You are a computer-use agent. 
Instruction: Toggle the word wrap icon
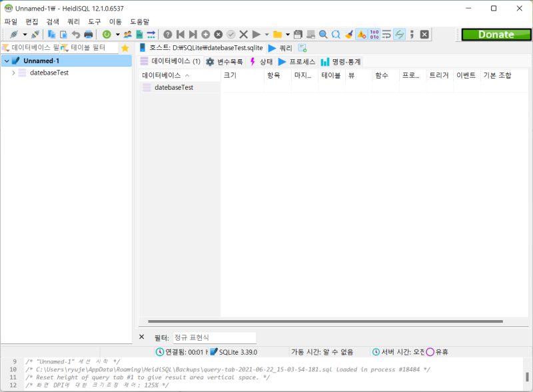[386, 35]
